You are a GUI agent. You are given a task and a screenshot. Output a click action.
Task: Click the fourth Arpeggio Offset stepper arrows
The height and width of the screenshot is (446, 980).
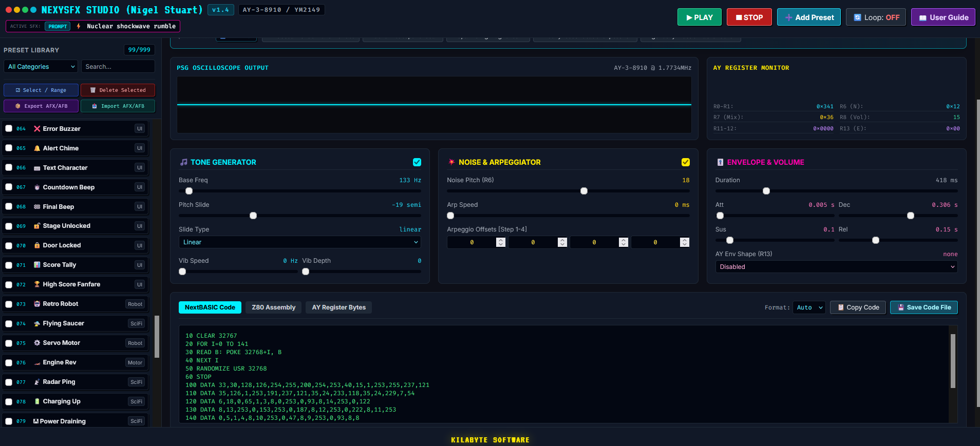(x=685, y=242)
